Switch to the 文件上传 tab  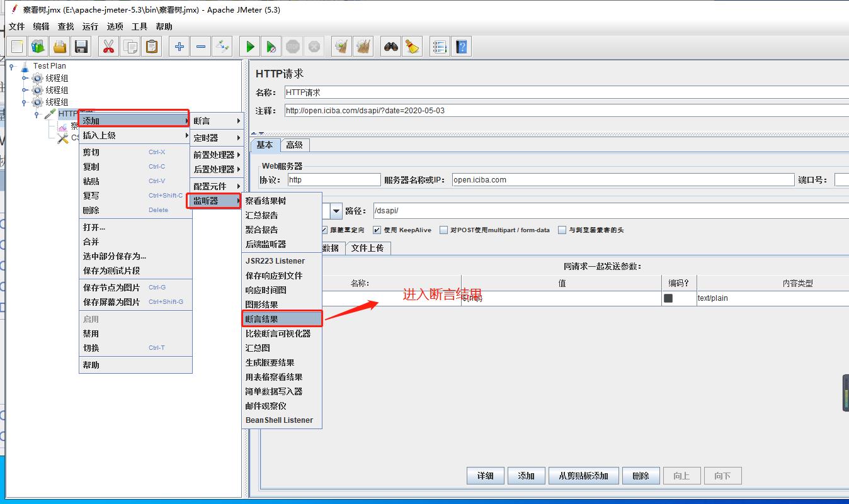click(367, 248)
